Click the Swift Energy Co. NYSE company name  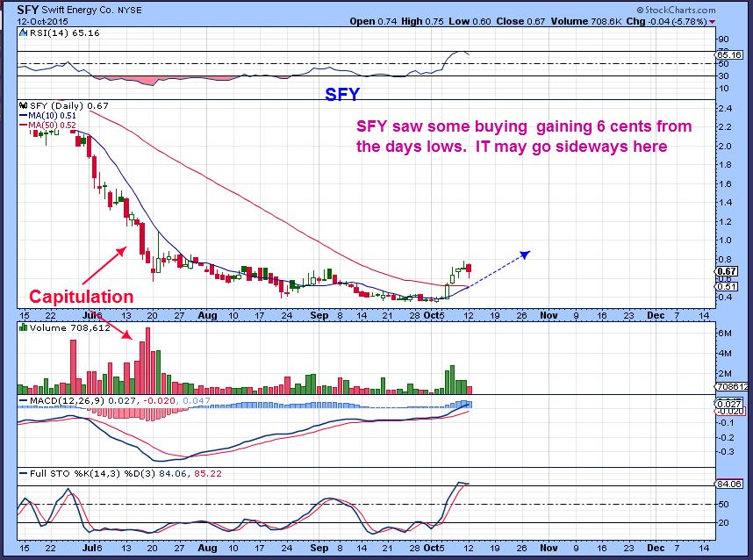point(91,10)
